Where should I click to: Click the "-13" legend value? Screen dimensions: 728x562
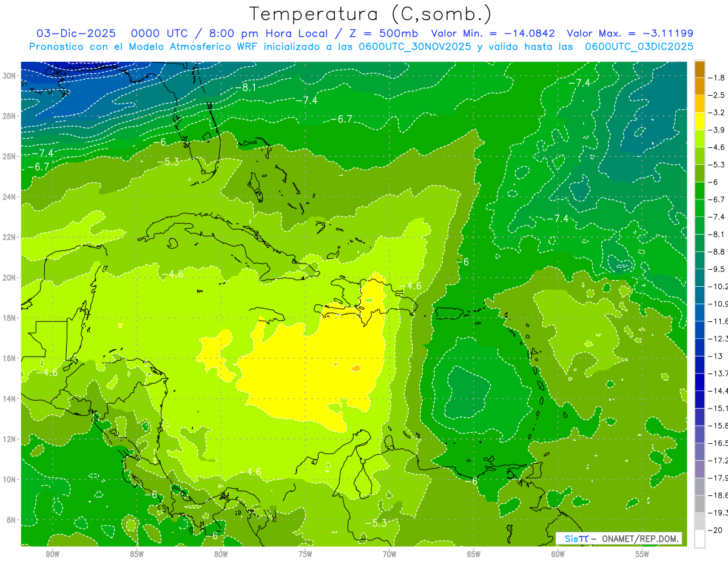click(716, 356)
